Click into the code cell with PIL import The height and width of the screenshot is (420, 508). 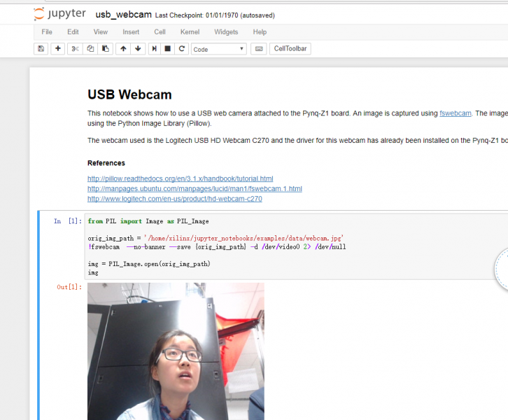[296, 246]
